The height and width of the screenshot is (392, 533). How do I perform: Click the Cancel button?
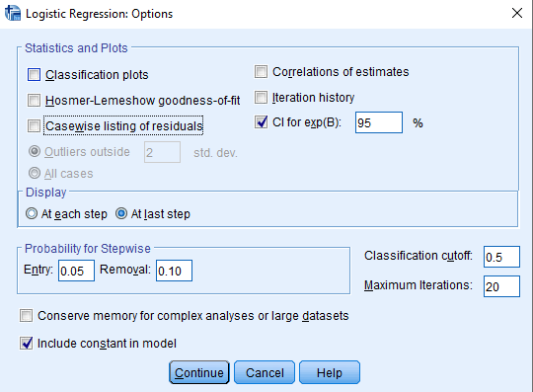(265, 372)
